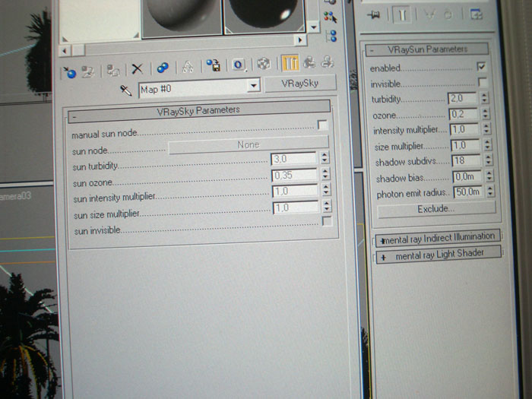Tick the VRaySun invisible checkbox
Viewport: 532px width, 399px height.
click(483, 82)
